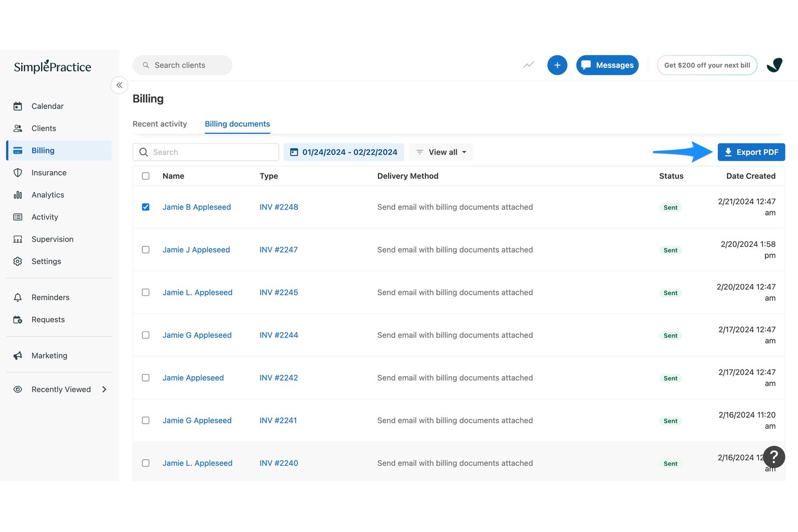
Task: Select the Billing documents tab
Action: coord(237,124)
